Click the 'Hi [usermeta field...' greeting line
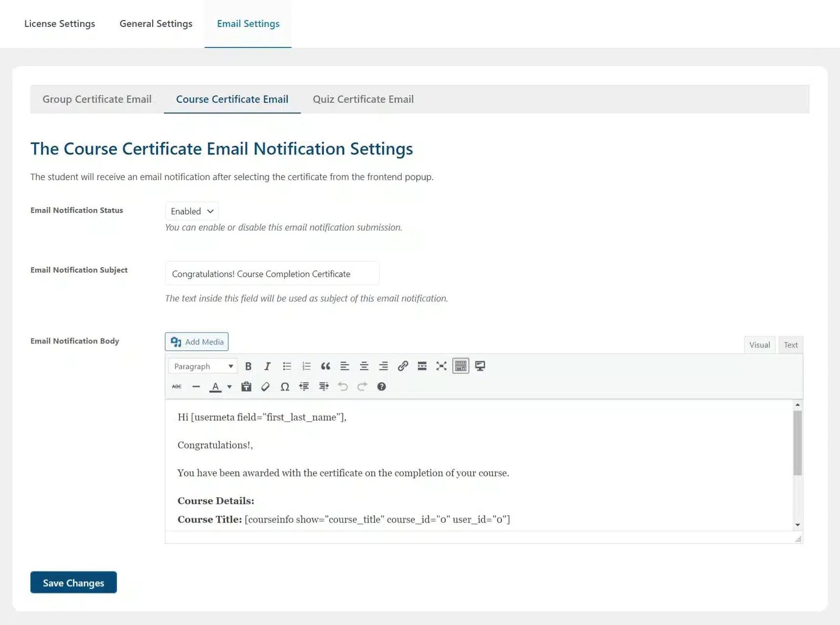The image size is (840, 625). pos(262,418)
